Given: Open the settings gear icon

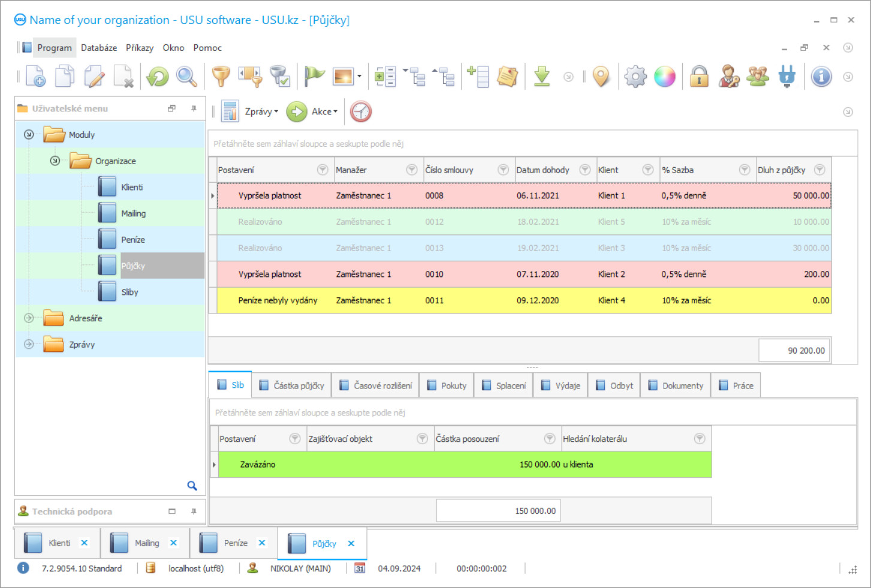Looking at the screenshot, I should (x=635, y=77).
